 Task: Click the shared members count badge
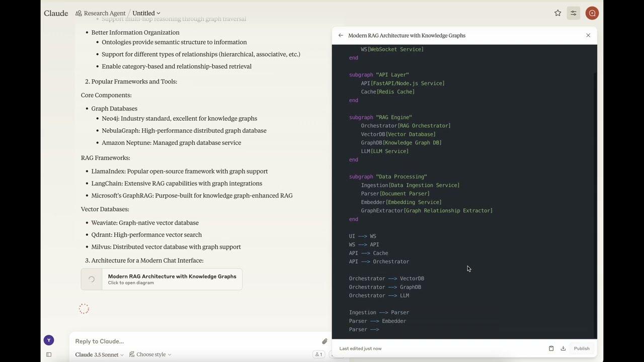point(318,354)
